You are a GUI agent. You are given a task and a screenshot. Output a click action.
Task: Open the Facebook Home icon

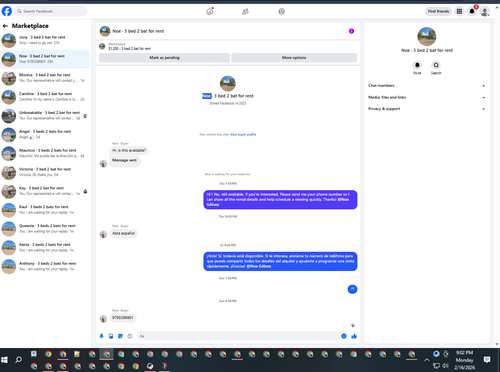click(x=210, y=11)
